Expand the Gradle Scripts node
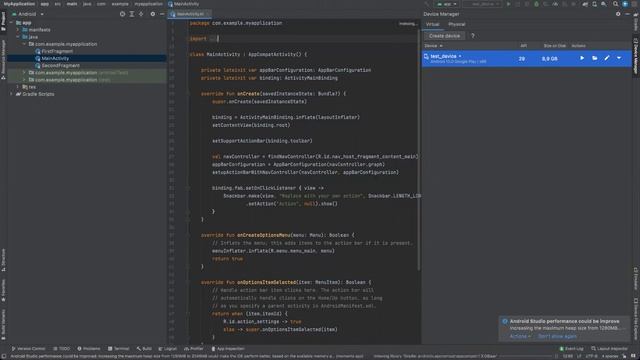Screen dimensions: 640x360 click(11, 94)
